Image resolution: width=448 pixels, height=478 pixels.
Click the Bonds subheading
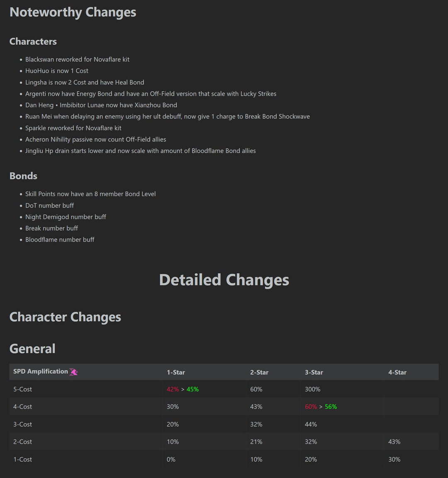[x=23, y=176]
